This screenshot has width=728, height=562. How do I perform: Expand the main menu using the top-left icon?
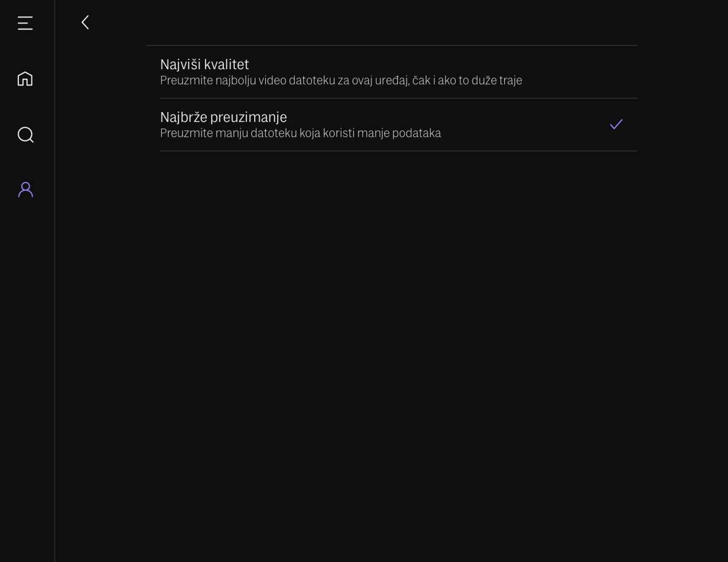[x=25, y=22]
